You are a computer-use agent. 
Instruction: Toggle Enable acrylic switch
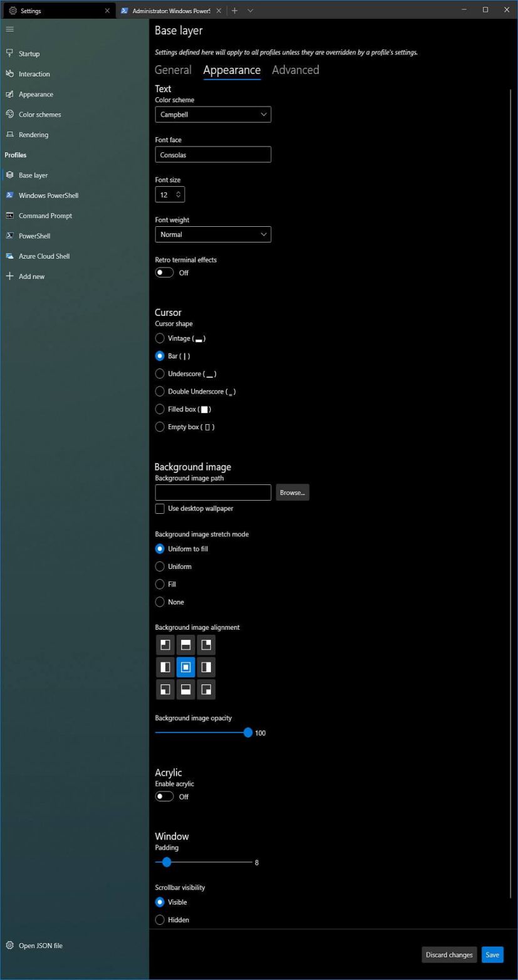165,796
